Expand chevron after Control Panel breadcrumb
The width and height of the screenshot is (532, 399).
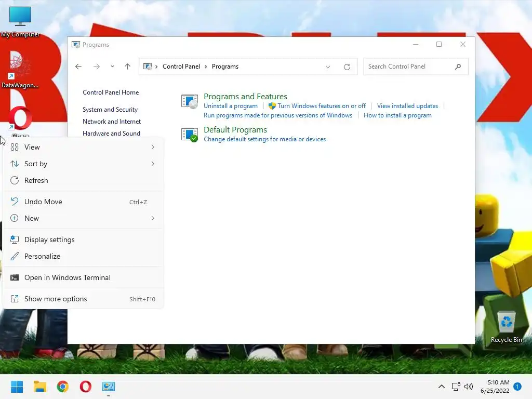[206, 66]
